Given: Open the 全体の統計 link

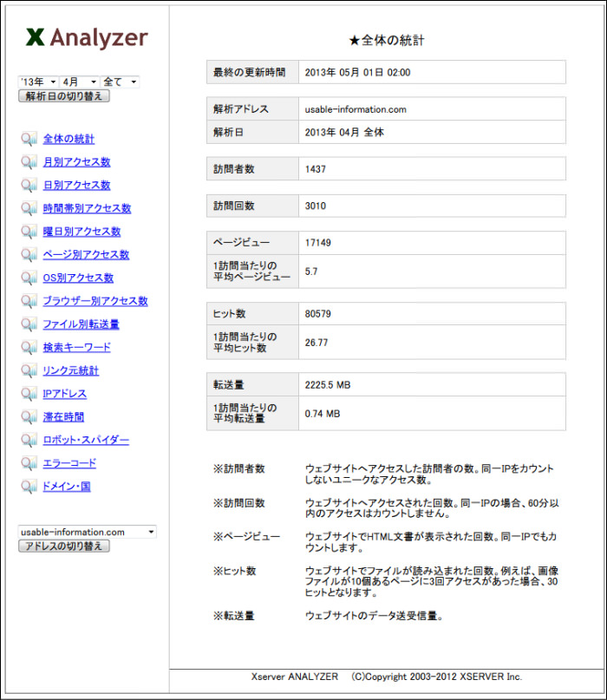Looking at the screenshot, I should point(69,139).
